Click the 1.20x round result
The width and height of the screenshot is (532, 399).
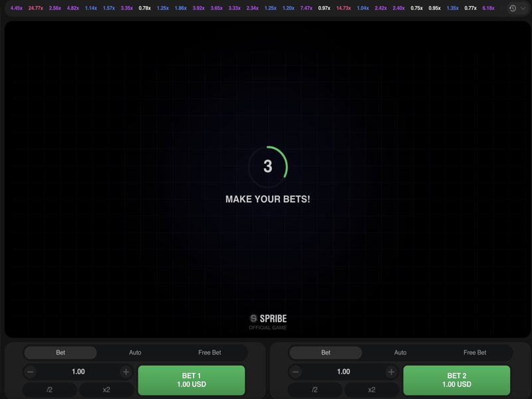pos(289,8)
